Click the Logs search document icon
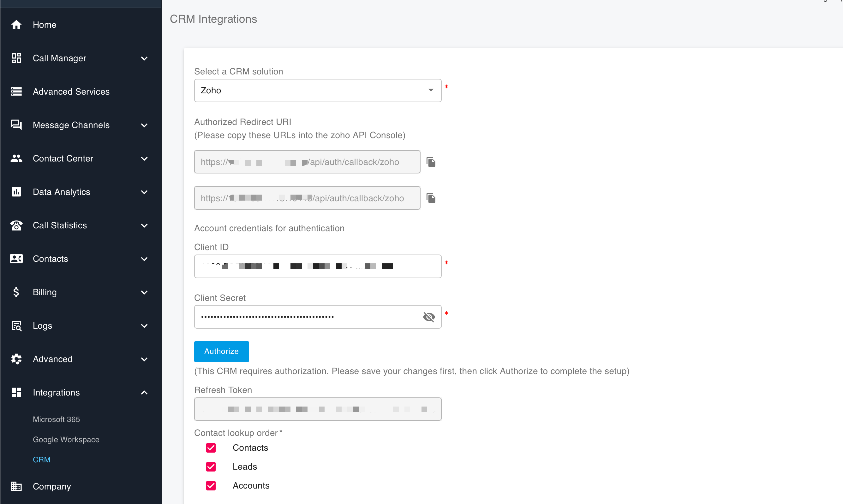 pos(16,326)
